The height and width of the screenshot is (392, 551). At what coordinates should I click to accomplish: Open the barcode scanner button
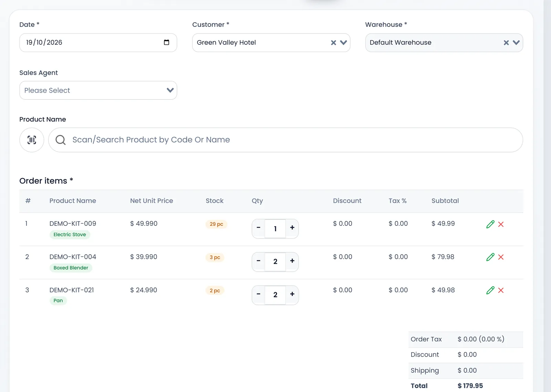[32, 140]
